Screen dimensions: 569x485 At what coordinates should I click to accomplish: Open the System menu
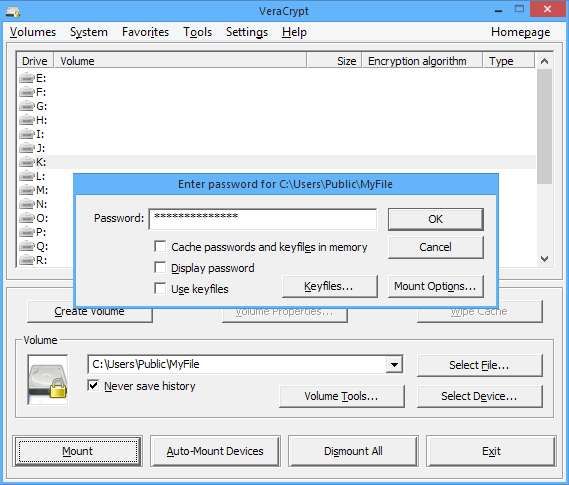89,32
